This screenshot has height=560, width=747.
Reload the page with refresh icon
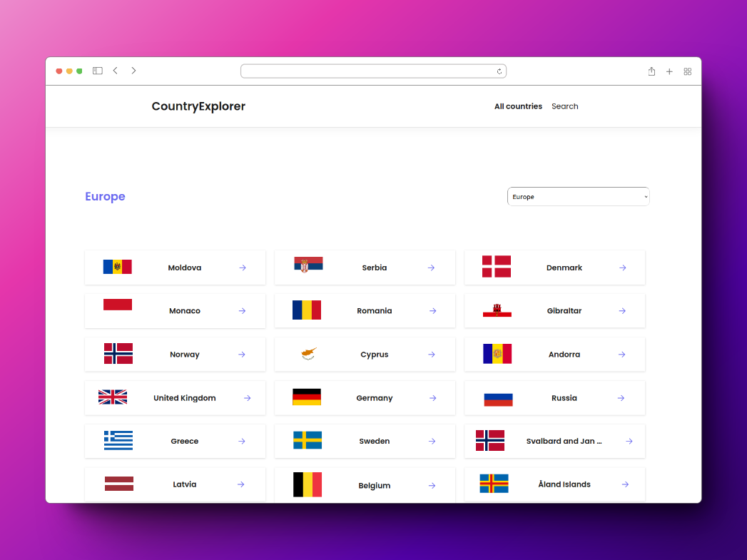coord(499,71)
